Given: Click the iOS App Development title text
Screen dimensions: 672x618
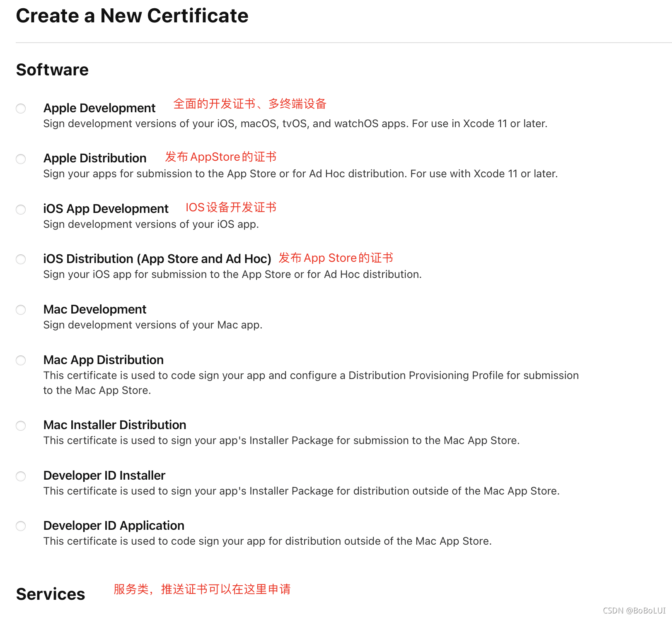Looking at the screenshot, I should pos(106,209).
